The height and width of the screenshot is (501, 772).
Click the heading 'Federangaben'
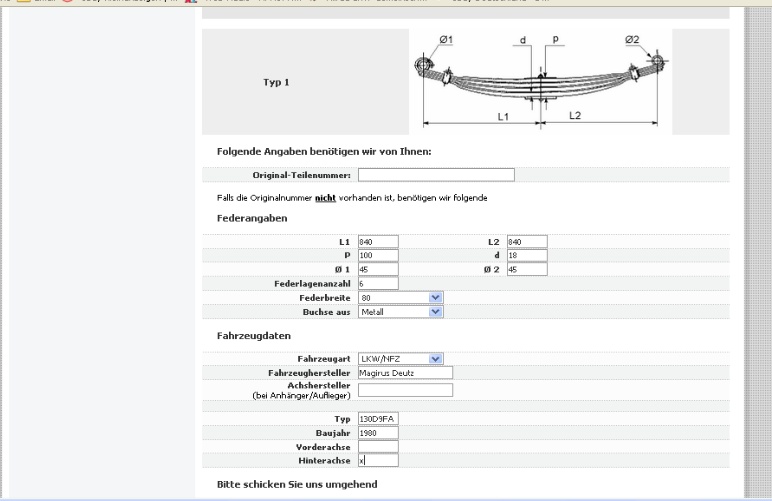click(x=252, y=218)
